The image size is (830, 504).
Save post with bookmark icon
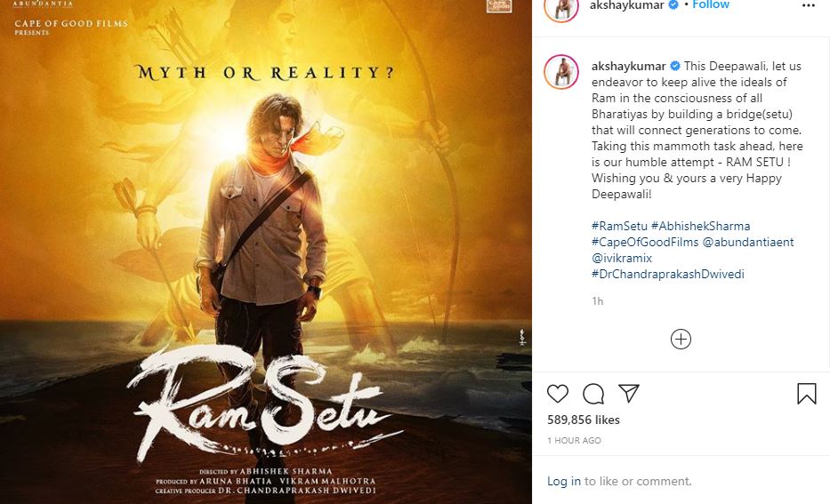click(806, 394)
